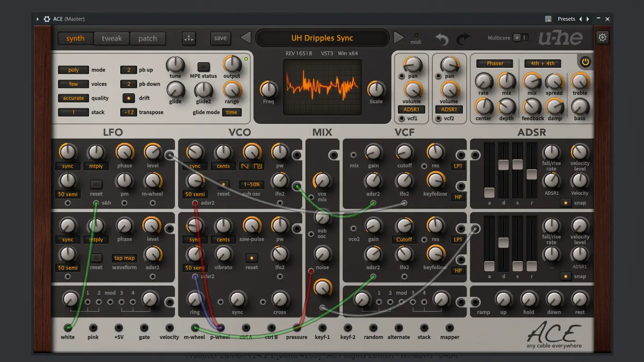Open the tap map waveform selector
The image size is (644, 362).
[x=124, y=258]
